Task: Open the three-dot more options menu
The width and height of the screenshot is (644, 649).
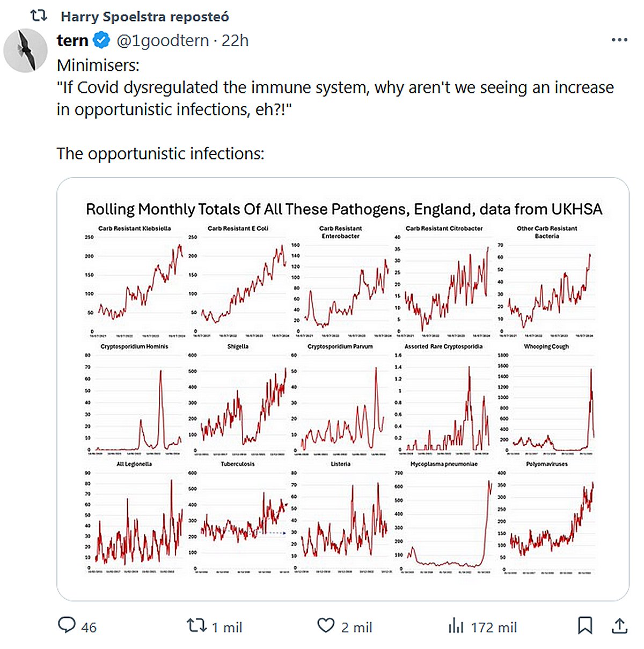Action: coord(619,40)
